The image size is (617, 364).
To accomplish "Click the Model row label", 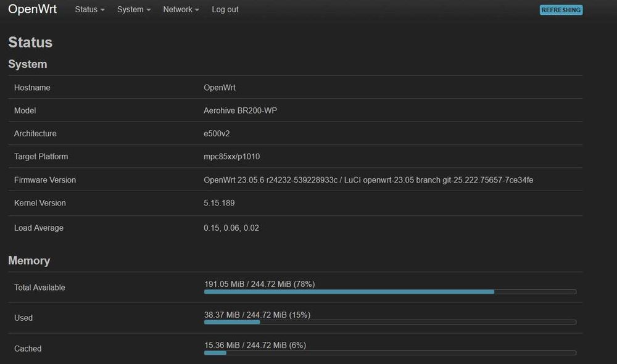I will click(x=25, y=110).
